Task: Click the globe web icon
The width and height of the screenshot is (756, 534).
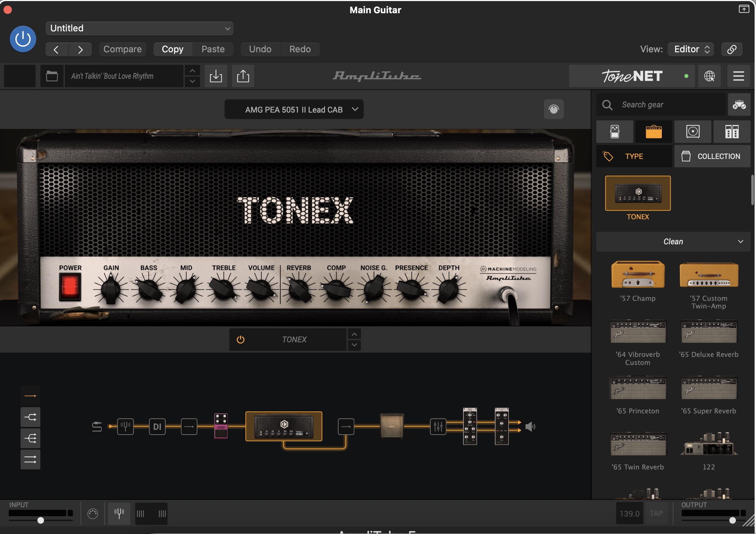Action: point(709,76)
